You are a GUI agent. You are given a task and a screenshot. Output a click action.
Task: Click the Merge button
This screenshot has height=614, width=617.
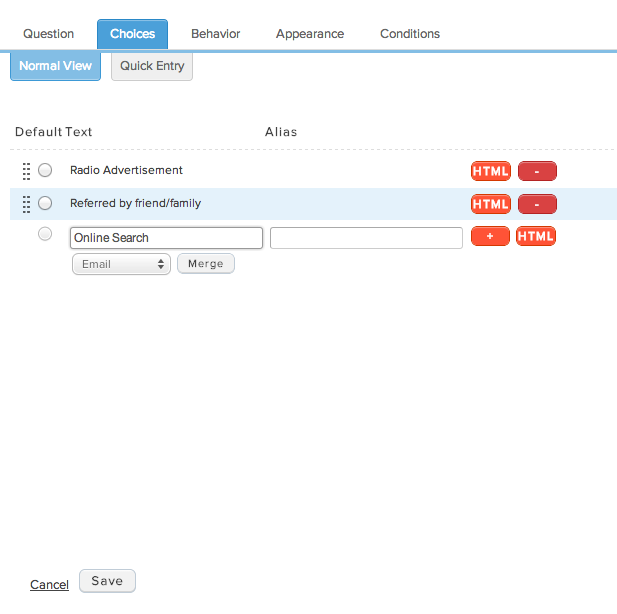tap(206, 264)
